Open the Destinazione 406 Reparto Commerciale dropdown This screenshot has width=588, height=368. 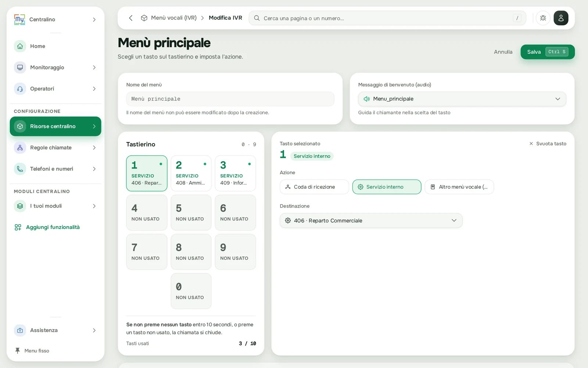[x=371, y=220]
